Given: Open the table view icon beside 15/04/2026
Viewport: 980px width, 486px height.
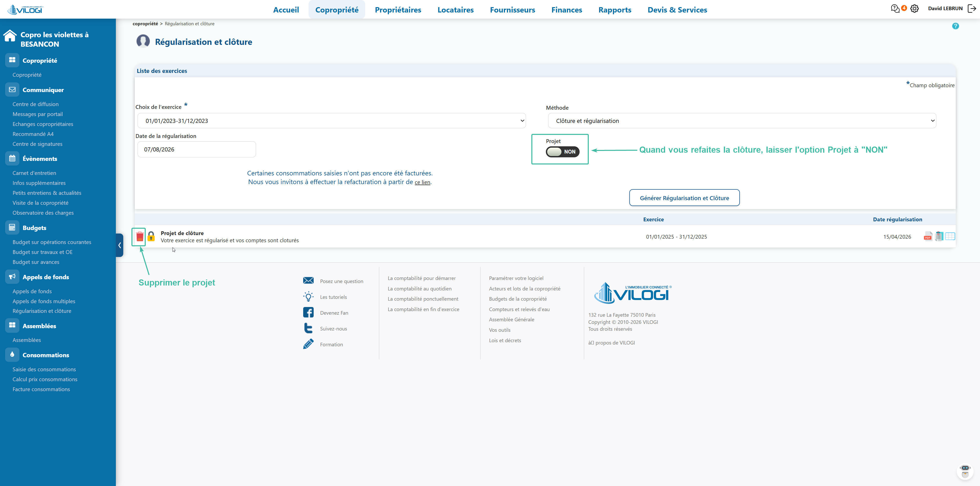Looking at the screenshot, I should pos(950,236).
